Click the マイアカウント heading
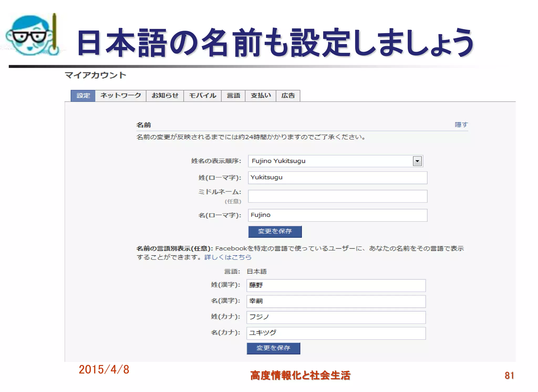The height and width of the screenshot is (392, 538). click(x=96, y=75)
